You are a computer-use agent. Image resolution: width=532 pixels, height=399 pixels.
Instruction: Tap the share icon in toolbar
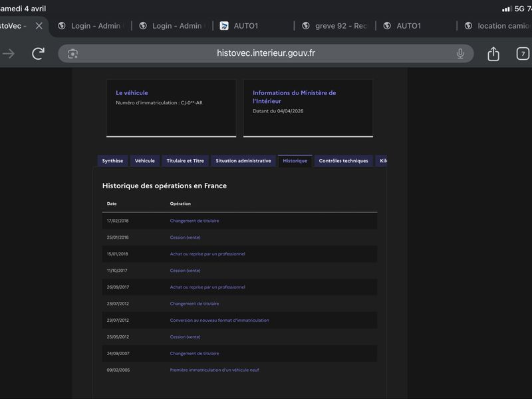(493, 54)
